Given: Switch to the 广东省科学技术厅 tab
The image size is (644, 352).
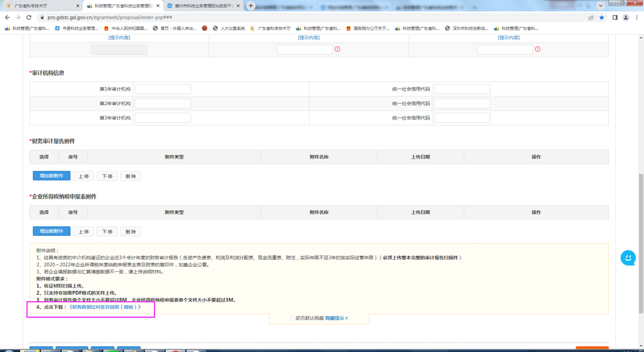Looking at the screenshot, I should 41,6.
